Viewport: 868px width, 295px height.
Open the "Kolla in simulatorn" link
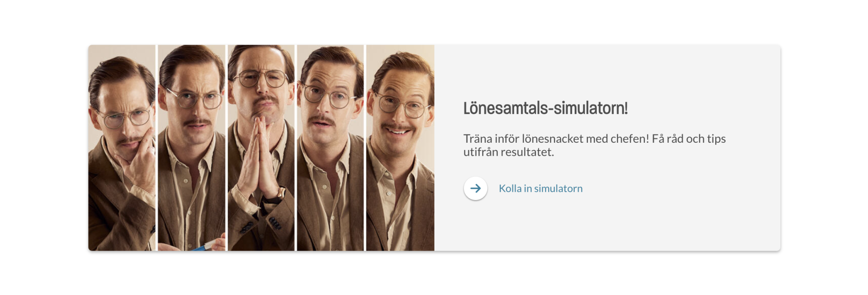click(x=540, y=188)
